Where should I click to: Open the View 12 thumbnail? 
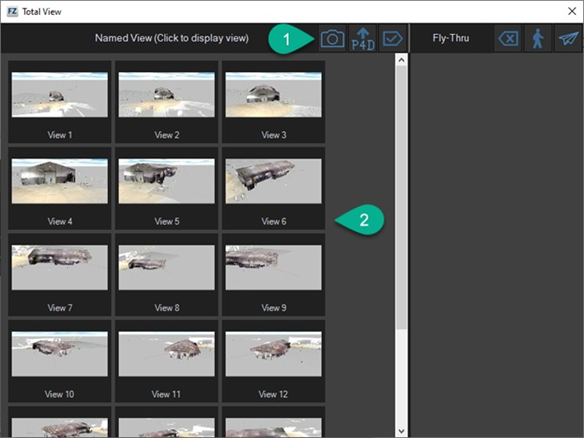click(x=273, y=361)
